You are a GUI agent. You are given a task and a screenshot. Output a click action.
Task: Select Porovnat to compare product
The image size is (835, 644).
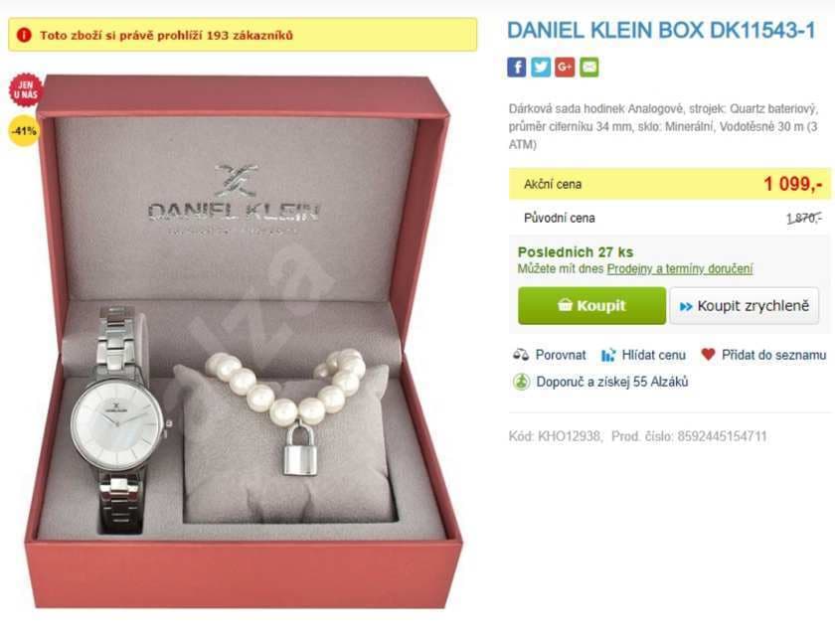coord(561,355)
